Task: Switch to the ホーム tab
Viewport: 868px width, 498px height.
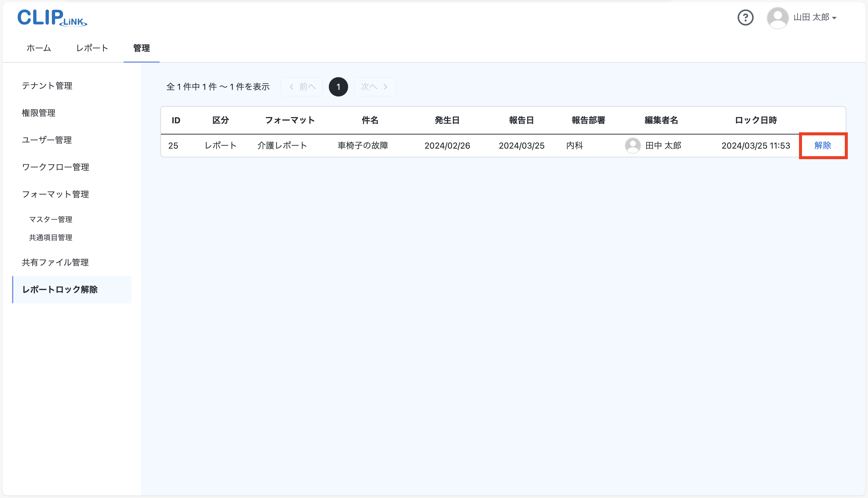Action: tap(38, 48)
